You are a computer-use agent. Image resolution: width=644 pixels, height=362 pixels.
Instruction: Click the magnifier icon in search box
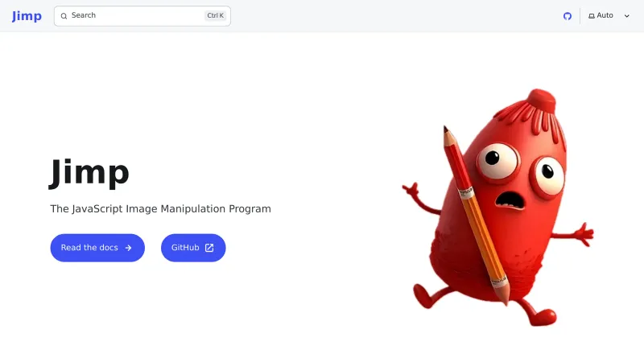pyautogui.click(x=64, y=16)
